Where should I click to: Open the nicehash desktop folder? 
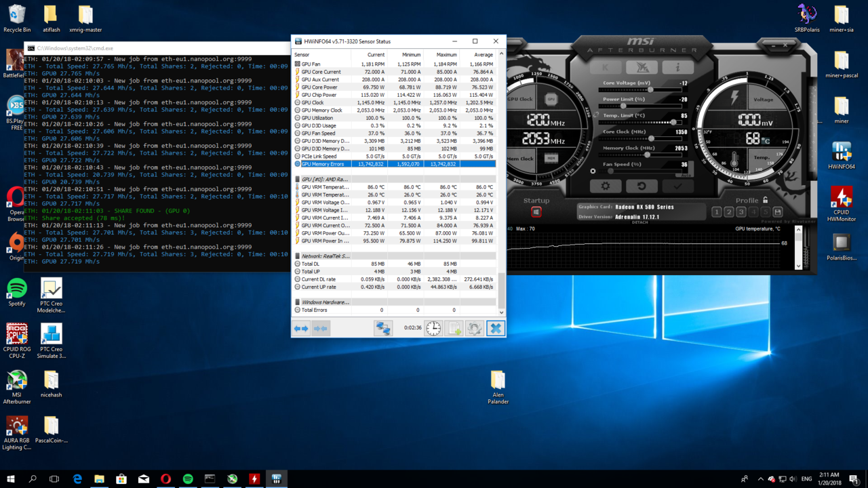[x=51, y=384]
